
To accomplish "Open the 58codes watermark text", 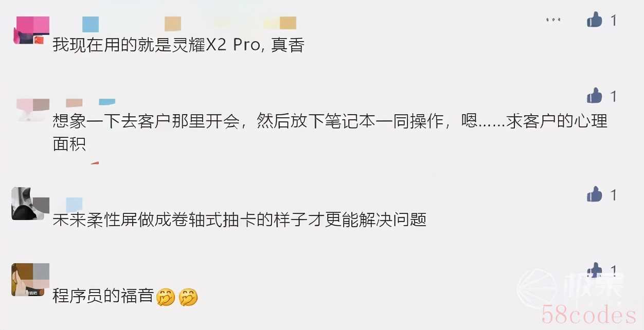I will point(589,315).
